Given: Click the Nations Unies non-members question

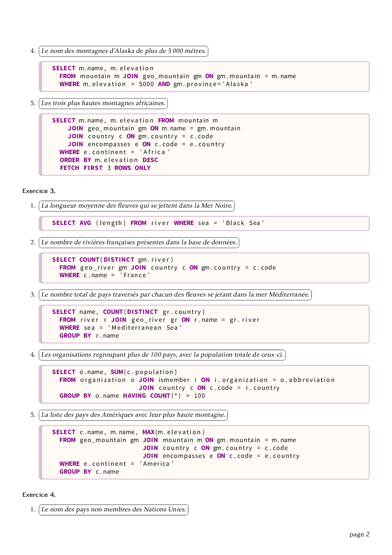Looking at the screenshot, I should pyautogui.click(x=113, y=509).
